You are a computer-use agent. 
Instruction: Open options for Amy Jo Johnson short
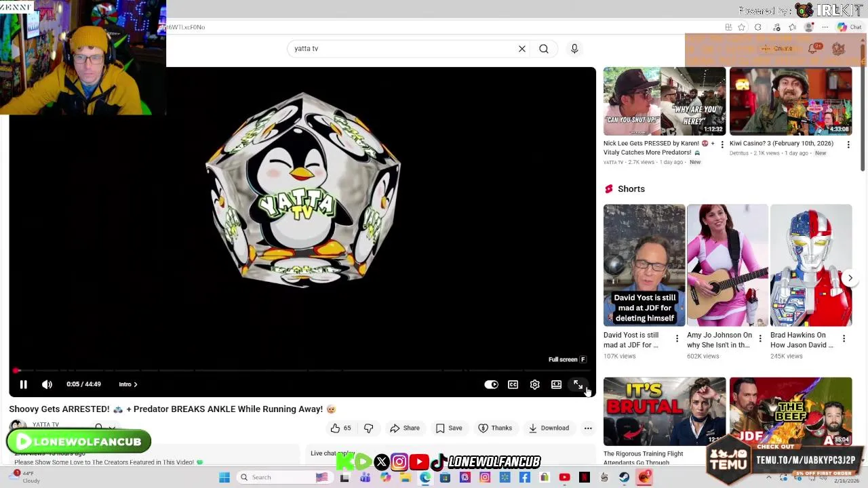click(x=760, y=338)
